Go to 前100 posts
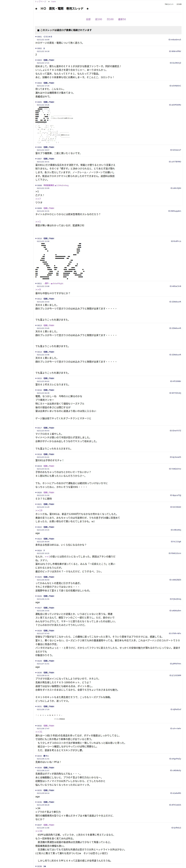Screen dimensions: 186x868 coord(99,19)
